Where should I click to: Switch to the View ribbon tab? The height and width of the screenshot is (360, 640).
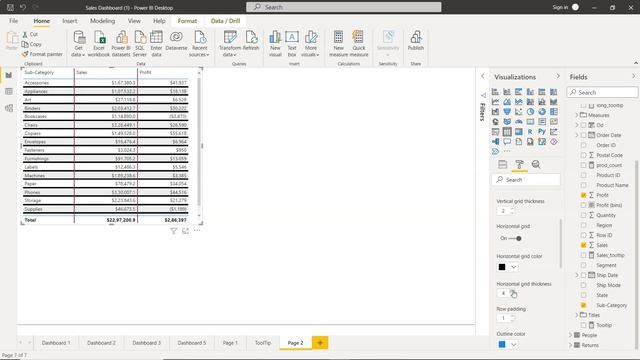[x=134, y=21]
